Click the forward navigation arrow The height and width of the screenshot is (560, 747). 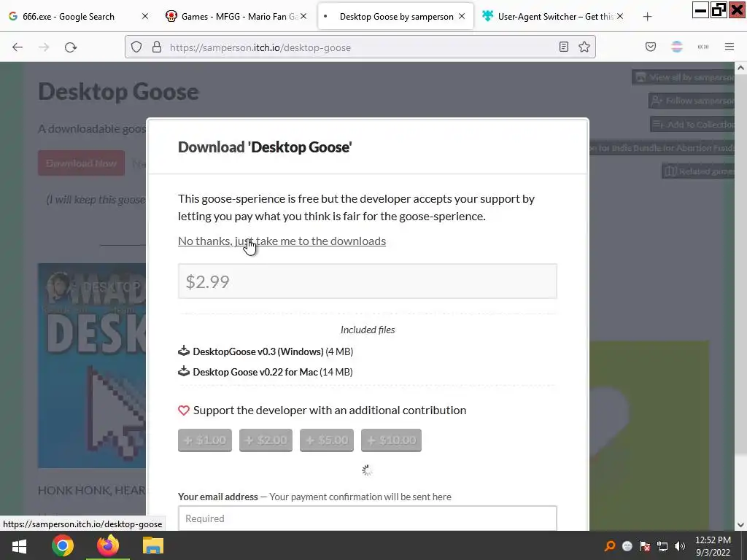44,47
